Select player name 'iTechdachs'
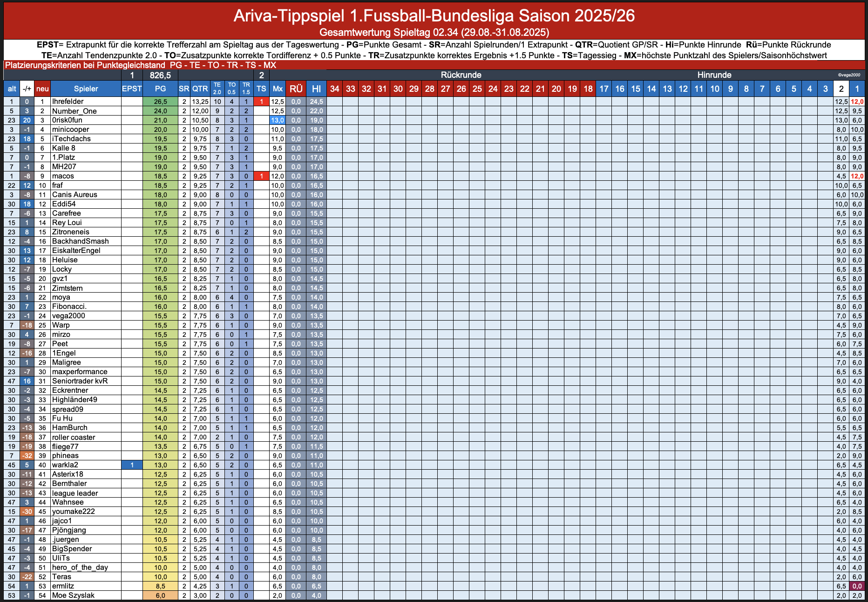Image resolution: width=868 pixels, height=602 pixels. [71, 139]
